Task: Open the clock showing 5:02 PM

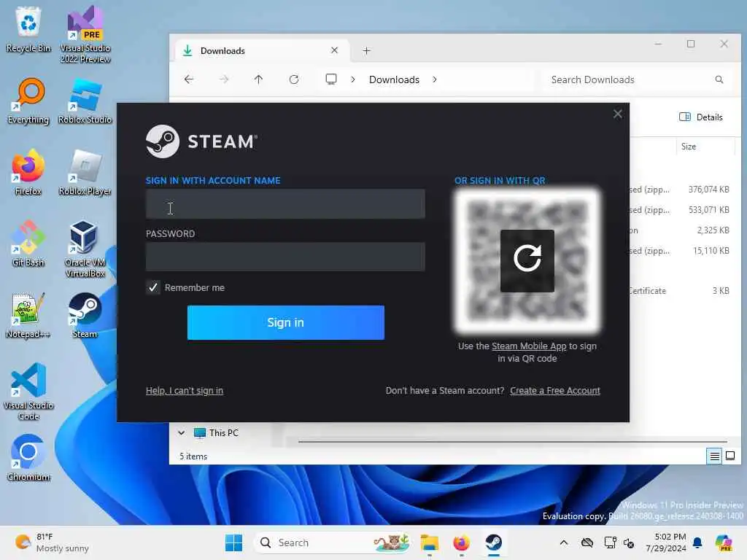Action: 666,542
